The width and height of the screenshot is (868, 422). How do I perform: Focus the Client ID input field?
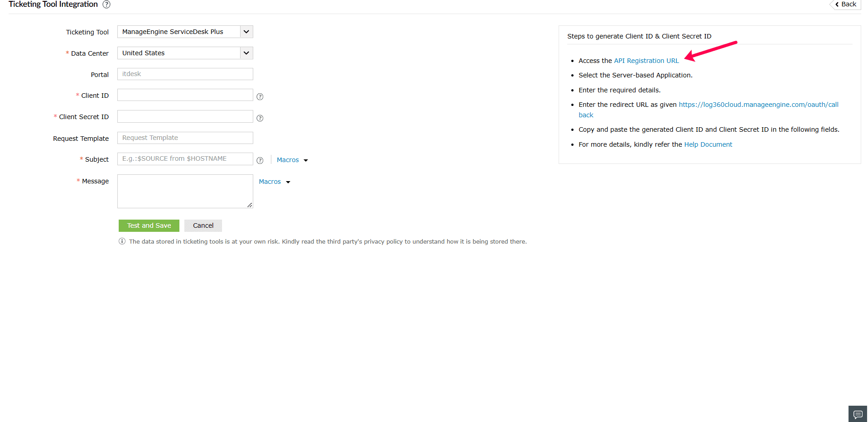coord(185,95)
